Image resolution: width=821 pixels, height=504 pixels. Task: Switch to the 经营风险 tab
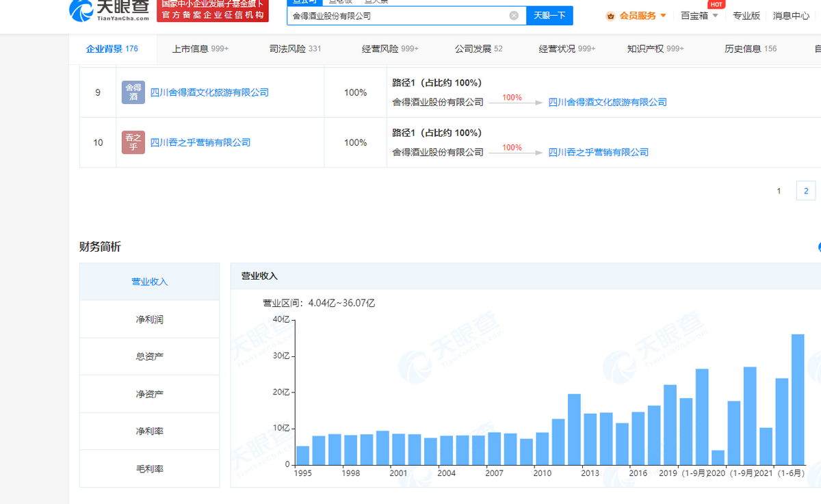[390, 49]
